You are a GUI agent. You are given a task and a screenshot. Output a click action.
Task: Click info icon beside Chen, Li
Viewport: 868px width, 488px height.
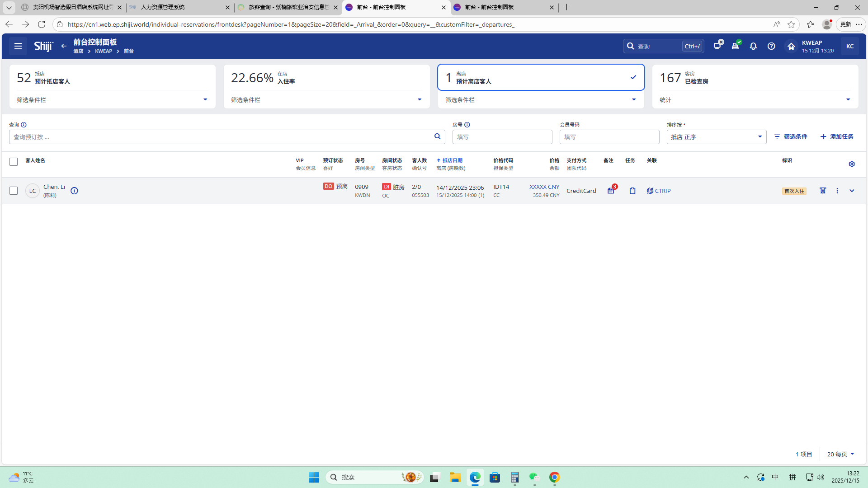[75, 191]
